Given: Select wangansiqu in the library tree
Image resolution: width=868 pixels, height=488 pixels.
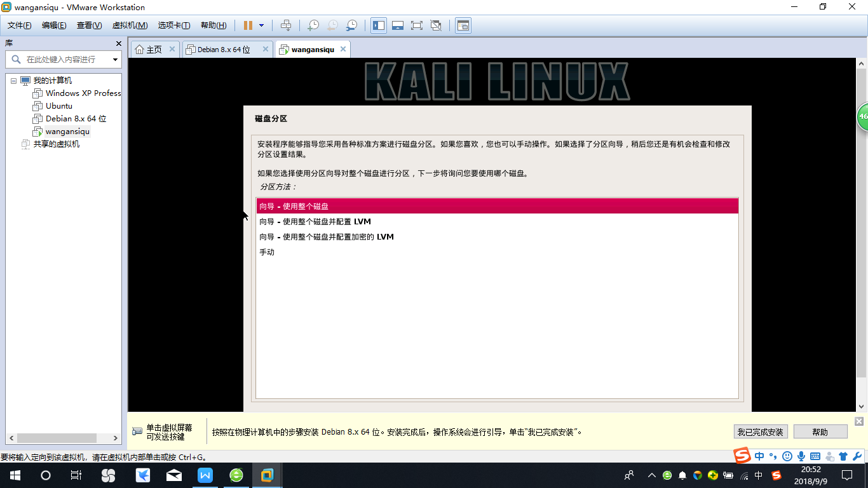Looking at the screenshot, I should [67, 132].
